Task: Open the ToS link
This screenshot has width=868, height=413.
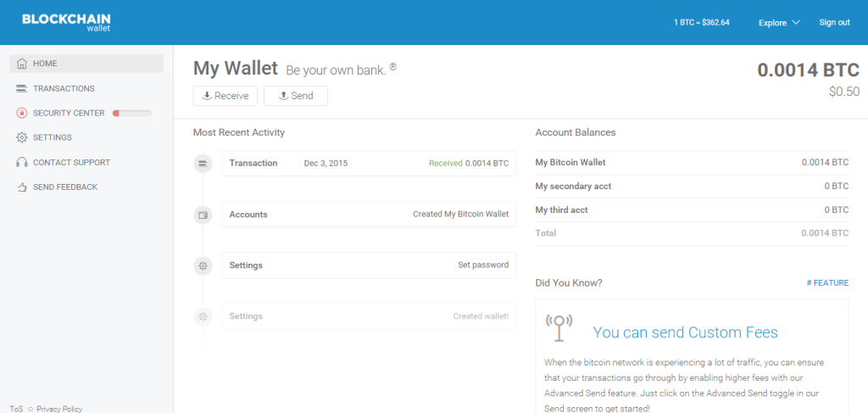Action: [x=16, y=409]
